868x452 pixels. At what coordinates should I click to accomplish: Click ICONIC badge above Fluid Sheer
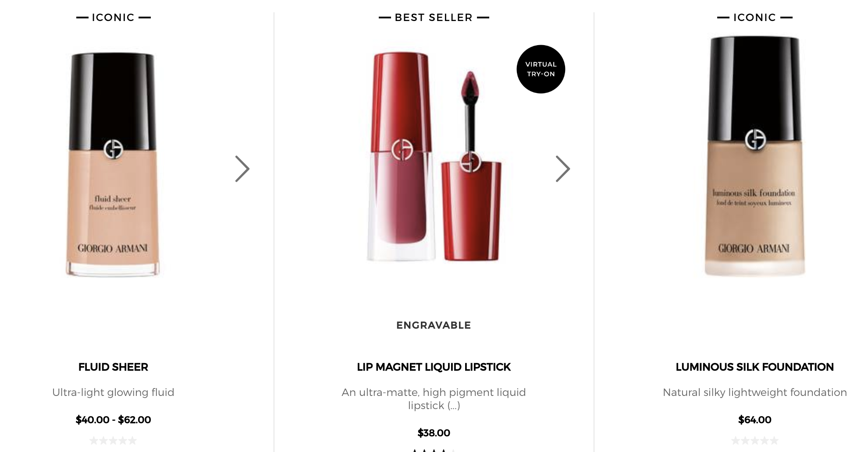[x=113, y=18]
